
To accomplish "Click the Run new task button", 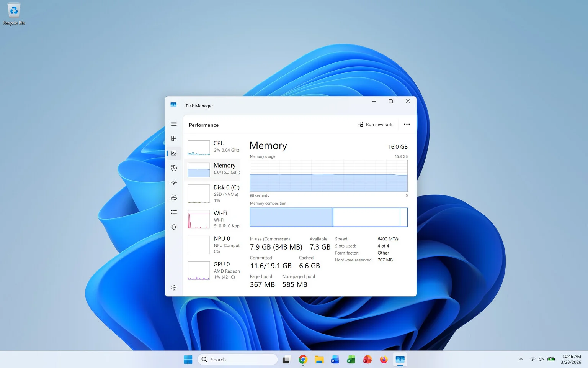I will (375, 124).
